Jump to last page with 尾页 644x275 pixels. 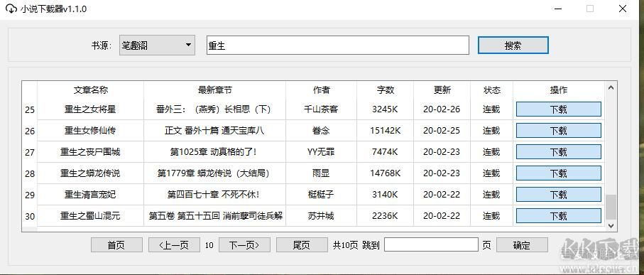[302, 245]
